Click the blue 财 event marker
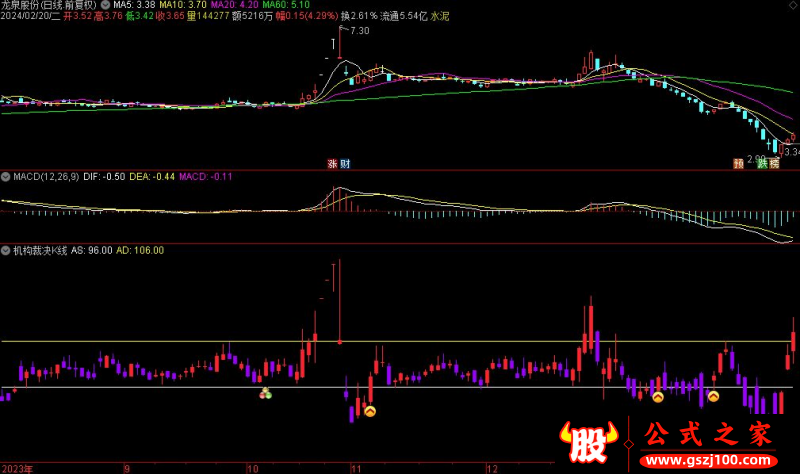Image resolution: width=800 pixels, height=474 pixels. pyautogui.click(x=345, y=164)
